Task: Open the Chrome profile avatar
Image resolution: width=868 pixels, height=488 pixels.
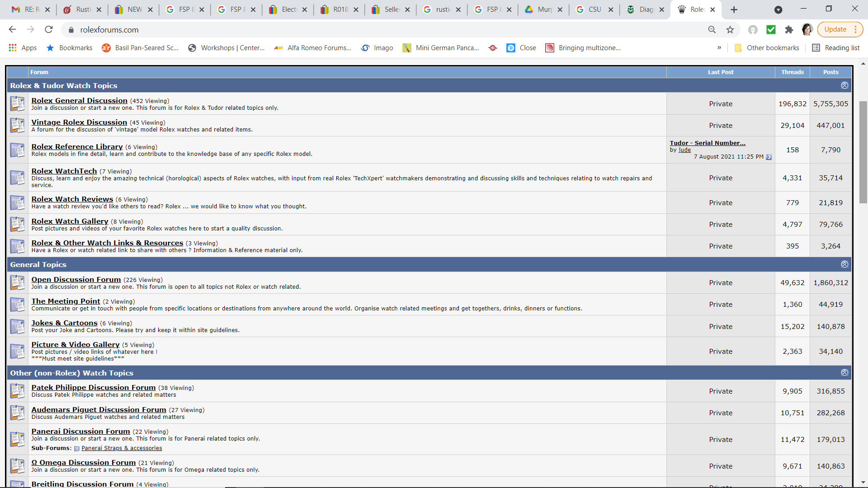Action: (807, 30)
